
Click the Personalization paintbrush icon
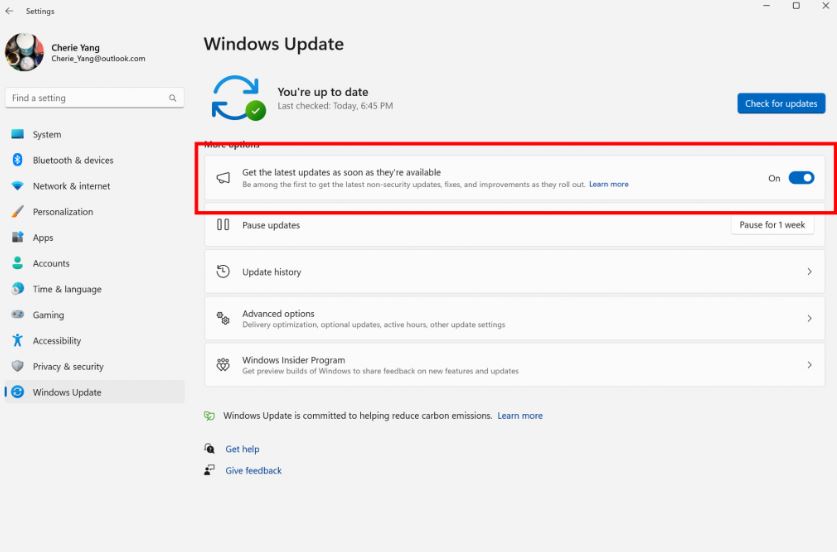pos(17,212)
